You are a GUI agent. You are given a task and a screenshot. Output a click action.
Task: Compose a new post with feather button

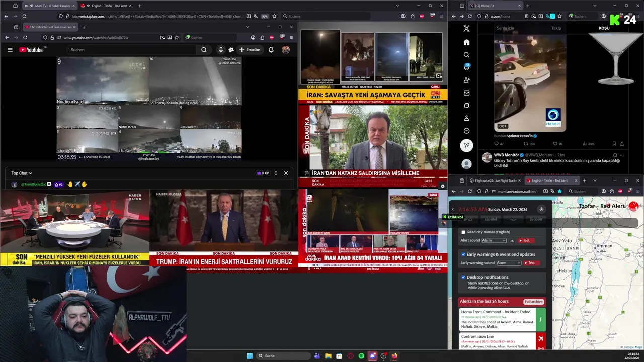pos(466,145)
